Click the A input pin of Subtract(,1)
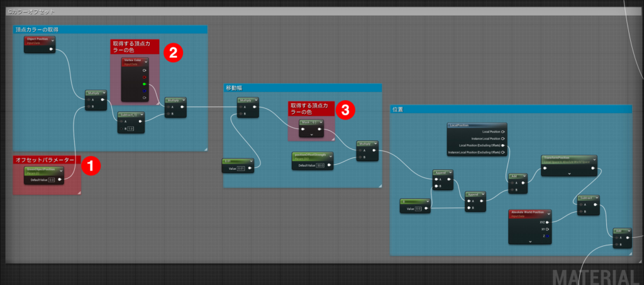Screen dimensions: 644x285 pos(121,121)
